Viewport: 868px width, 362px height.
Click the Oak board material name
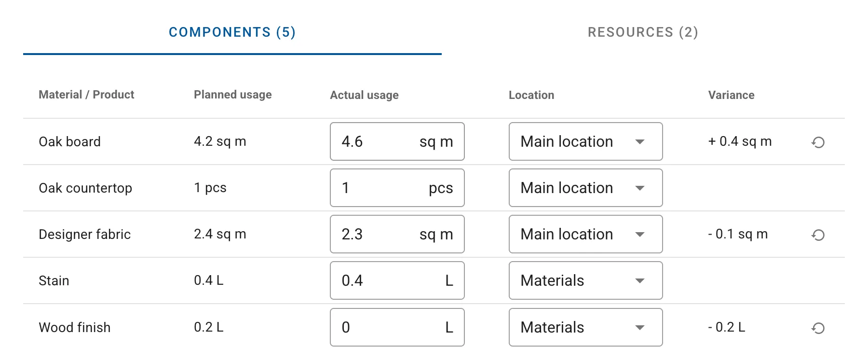[70, 141]
